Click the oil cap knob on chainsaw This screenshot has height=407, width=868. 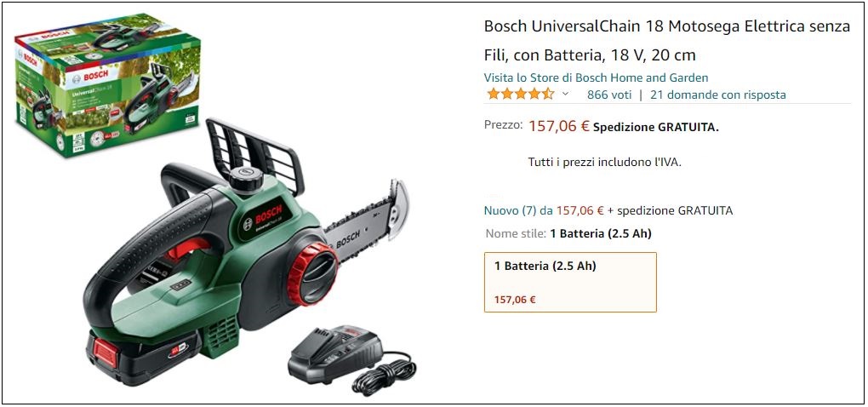tap(245, 178)
